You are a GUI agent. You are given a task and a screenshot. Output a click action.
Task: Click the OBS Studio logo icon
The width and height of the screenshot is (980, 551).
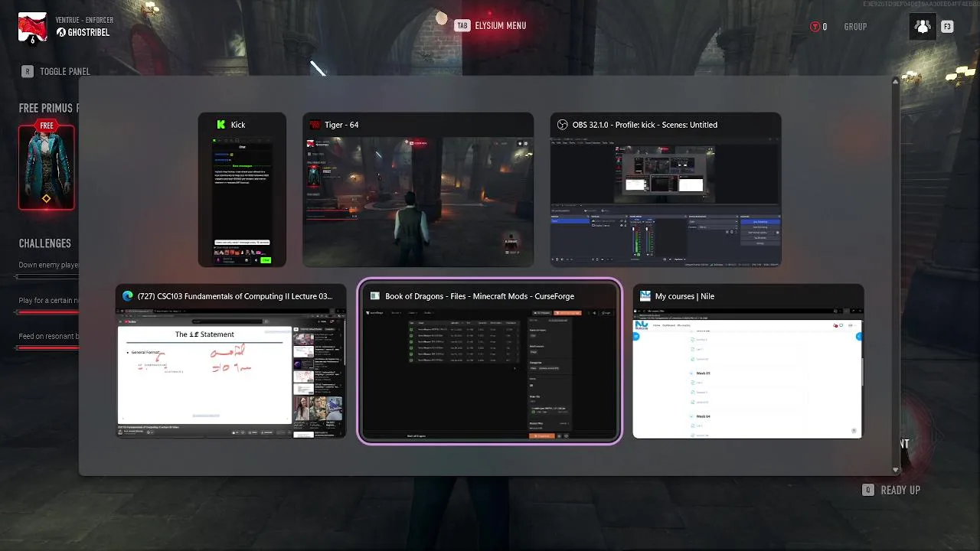point(562,125)
